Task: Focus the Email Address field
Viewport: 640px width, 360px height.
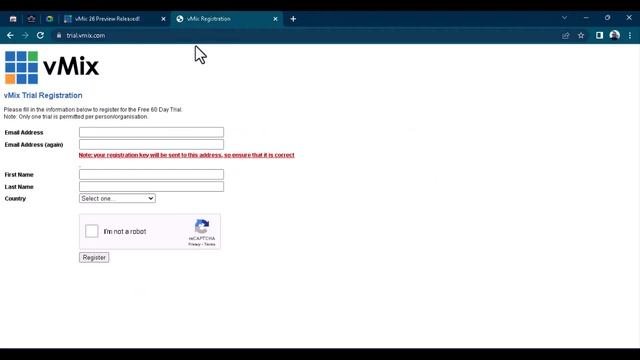Action: tap(151, 132)
